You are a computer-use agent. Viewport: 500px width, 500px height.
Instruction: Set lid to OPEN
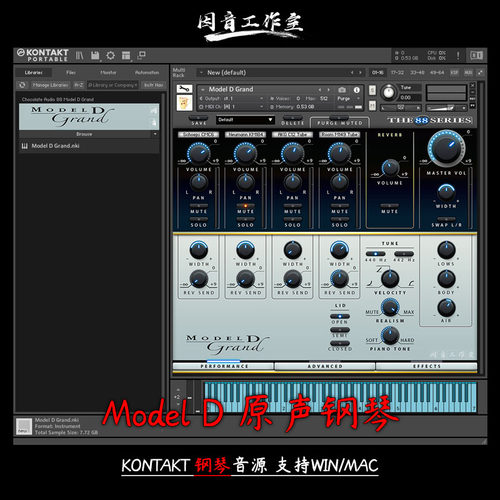click(x=340, y=316)
